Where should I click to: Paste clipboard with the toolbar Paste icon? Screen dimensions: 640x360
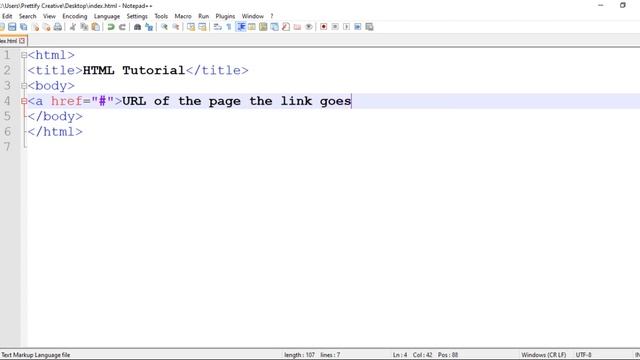click(96, 27)
